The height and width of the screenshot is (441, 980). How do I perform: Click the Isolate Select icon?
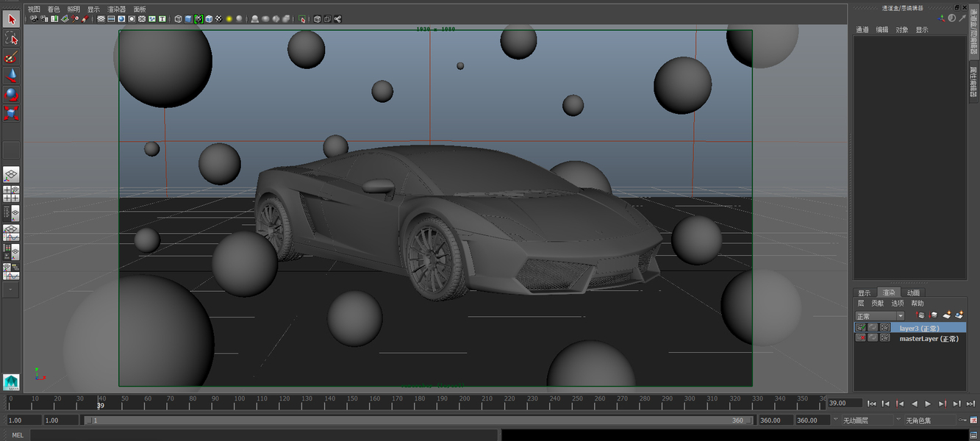coord(302,19)
